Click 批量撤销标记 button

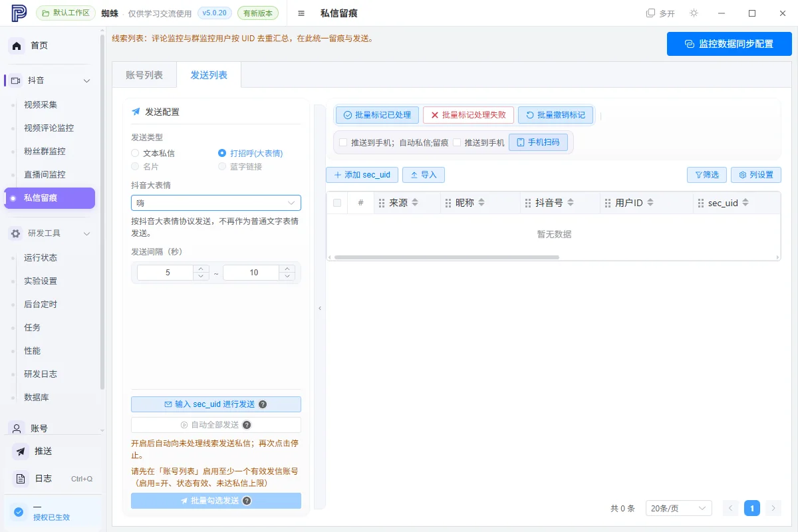pyautogui.click(x=555, y=115)
